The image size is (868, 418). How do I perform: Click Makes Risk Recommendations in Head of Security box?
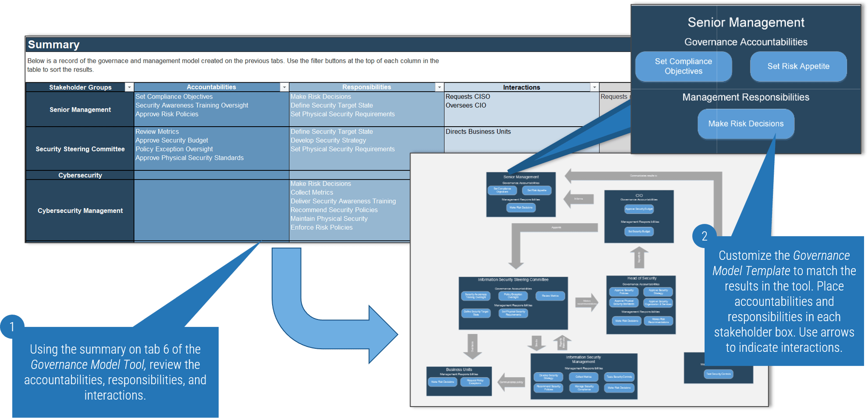point(658,321)
